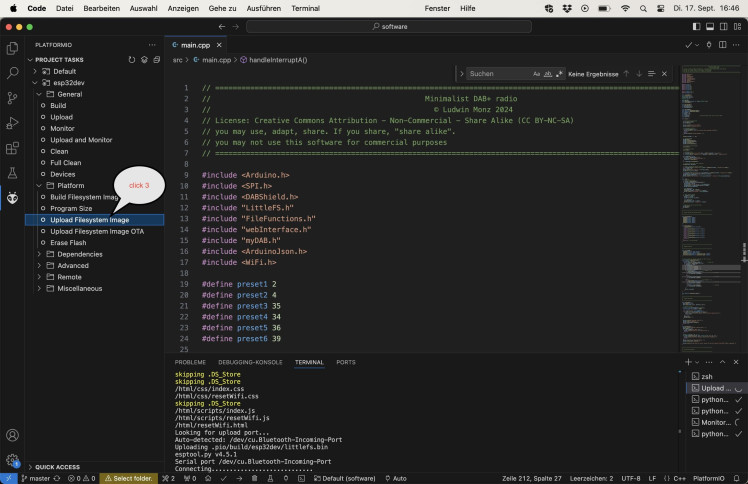Open the Ausführen menu
Image resolution: width=748 pixels, height=484 pixels.
pos(262,7)
